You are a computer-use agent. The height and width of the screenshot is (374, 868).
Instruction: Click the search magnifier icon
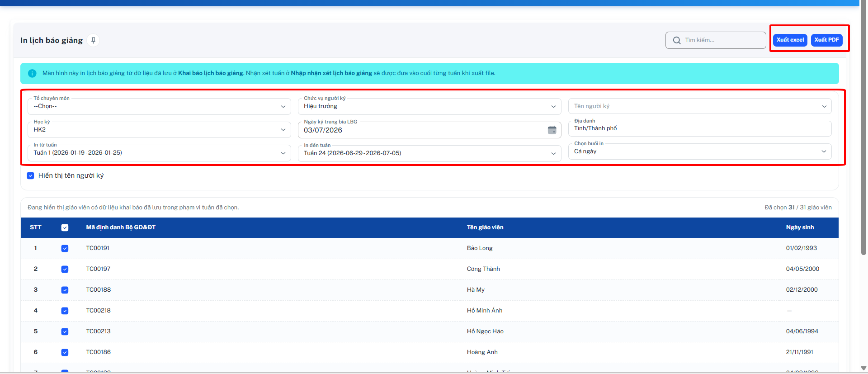coord(677,40)
